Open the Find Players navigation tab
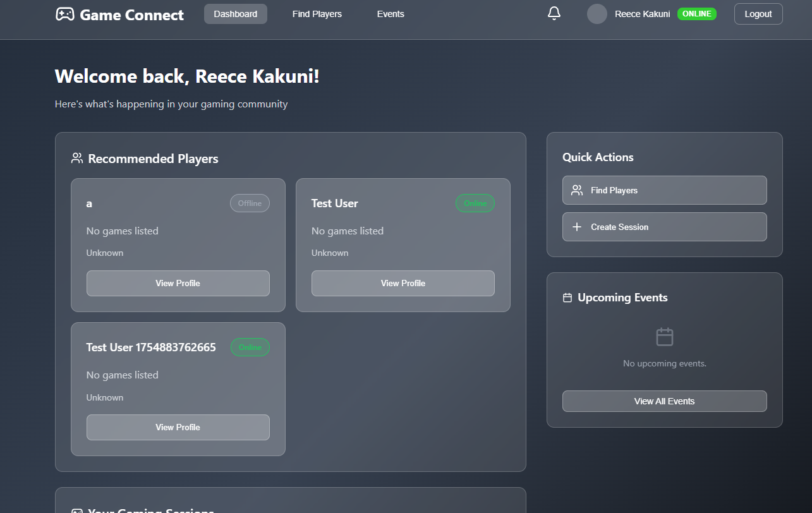The width and height of the screenshot is (812, 513). click(317, 14)
